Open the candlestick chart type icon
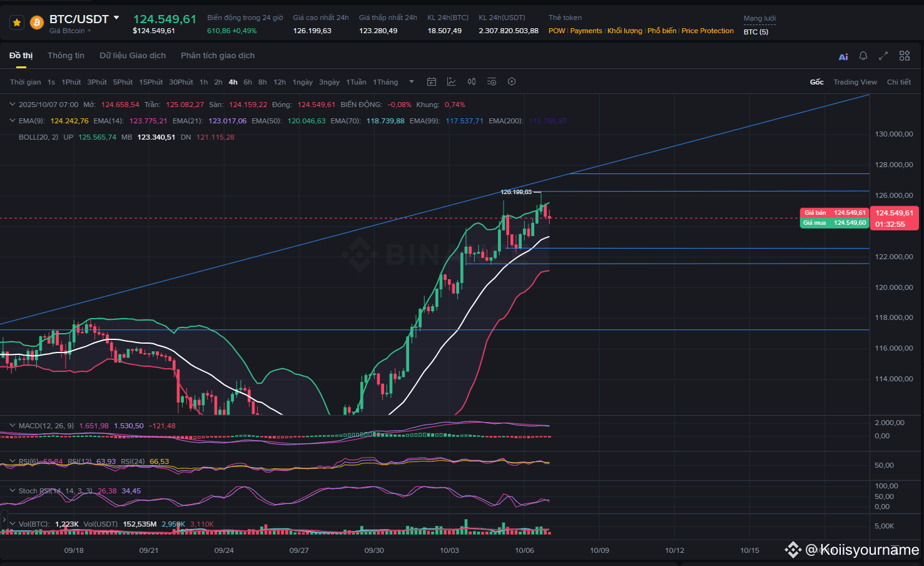Viewport: 924px width, 566px height. coord(472,81)
